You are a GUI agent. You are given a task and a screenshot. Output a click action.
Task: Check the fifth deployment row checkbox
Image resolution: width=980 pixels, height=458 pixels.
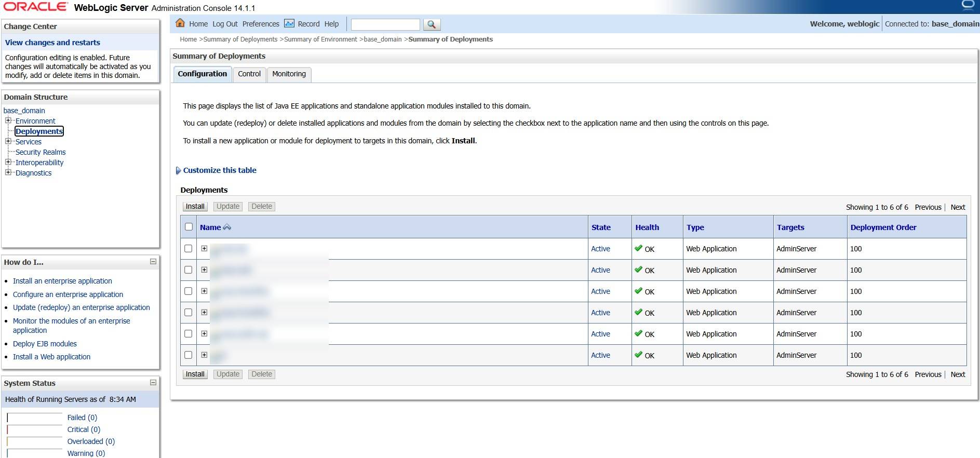(x=189, y=334)
